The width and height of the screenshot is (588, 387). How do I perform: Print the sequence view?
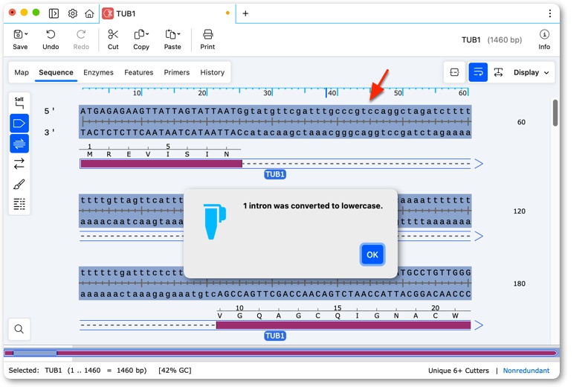[x=207, y=39]
